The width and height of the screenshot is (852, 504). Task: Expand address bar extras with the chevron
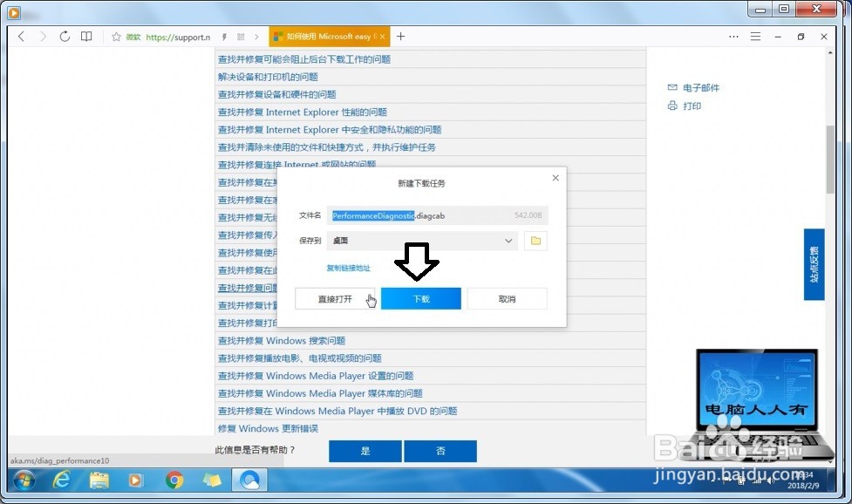[x=256, y=37]
